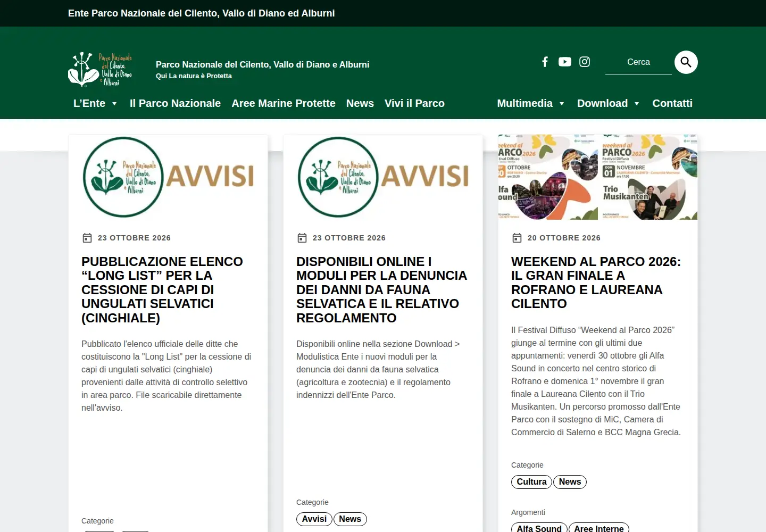Click the Cerca search input field
The width and height of the screenshot is (766, 532).
tap(638, 62)
